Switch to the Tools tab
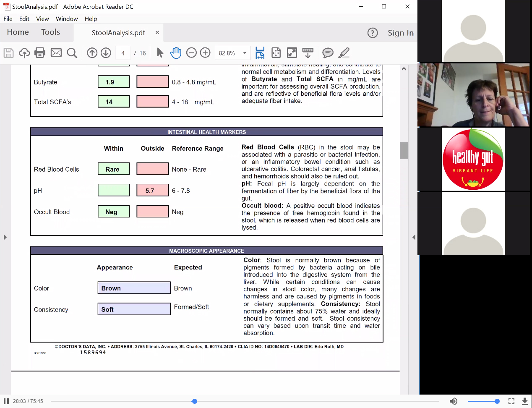Image resolution: width=532 pixels, height=408 pixels. [50, 32]
